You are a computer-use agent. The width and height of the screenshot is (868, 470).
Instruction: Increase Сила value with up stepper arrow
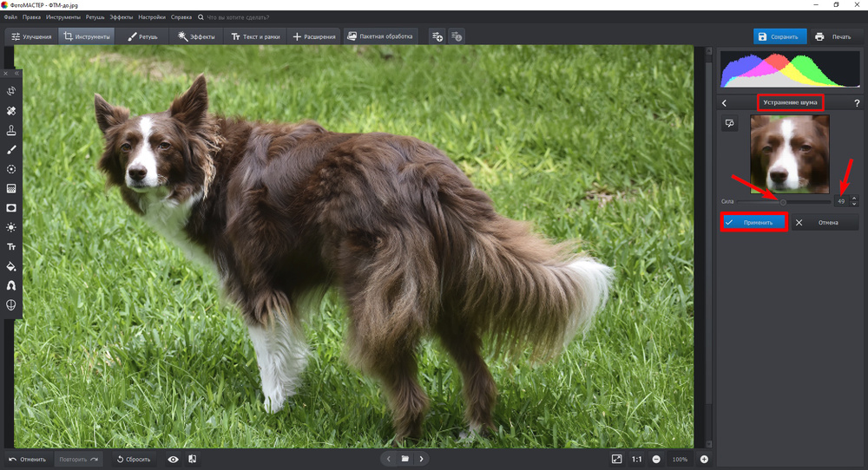pyautogui.click(x=854, y=198)
